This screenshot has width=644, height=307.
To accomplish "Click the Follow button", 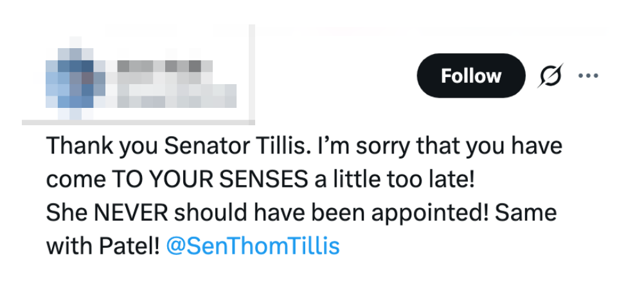I will coord(470,76).
